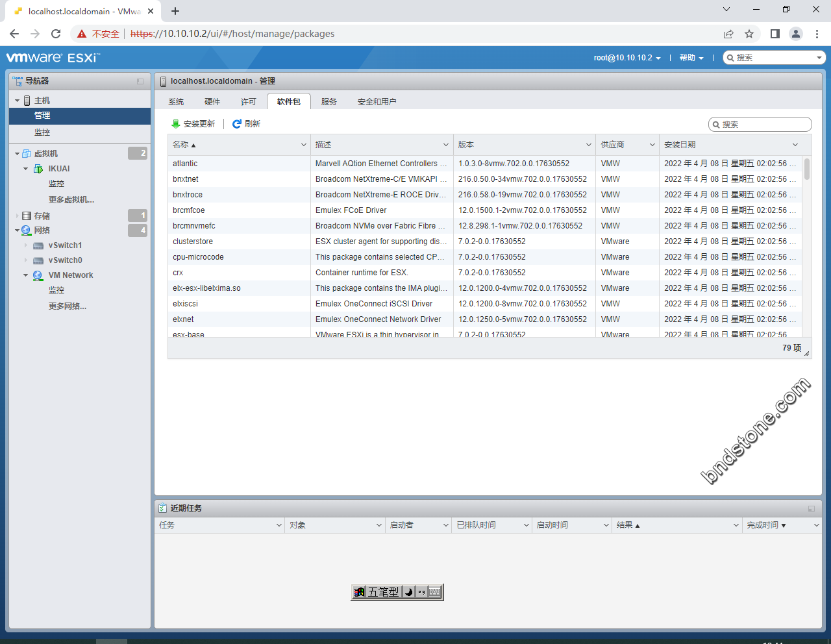Expand the Storage tree node
This screenshot has height=644, width=831.
click(x=17, y=216)
